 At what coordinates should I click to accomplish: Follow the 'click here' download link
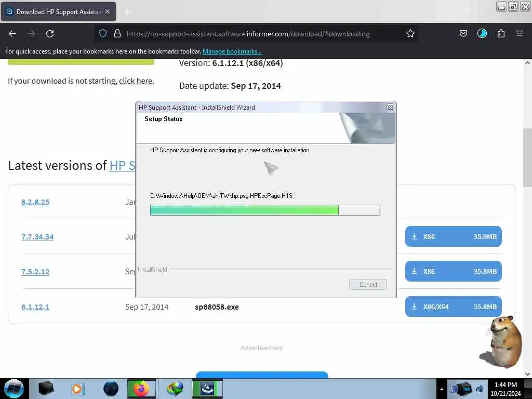(136, 81)
